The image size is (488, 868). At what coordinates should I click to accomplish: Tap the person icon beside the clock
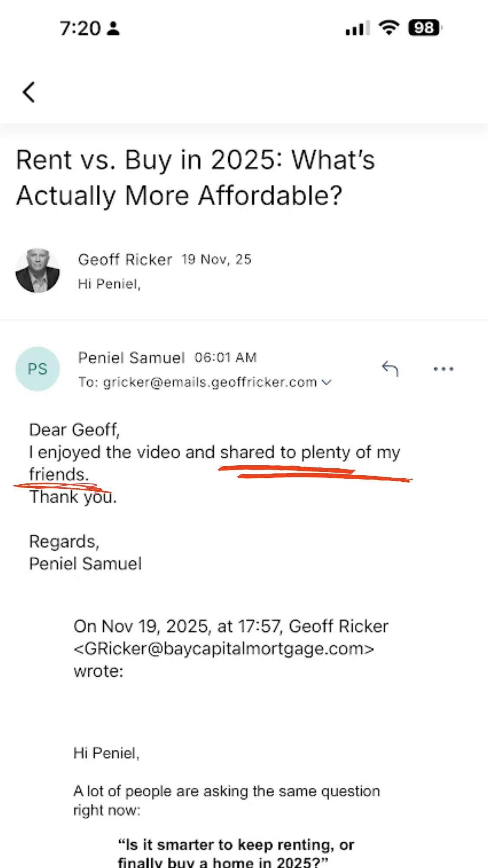tap(114, 29)
